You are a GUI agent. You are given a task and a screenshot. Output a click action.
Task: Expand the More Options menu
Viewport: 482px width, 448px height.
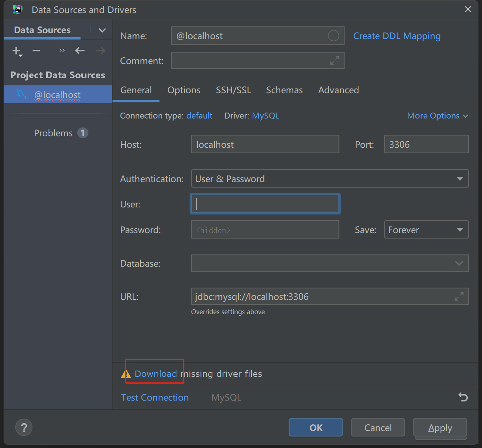click(437, 116)
